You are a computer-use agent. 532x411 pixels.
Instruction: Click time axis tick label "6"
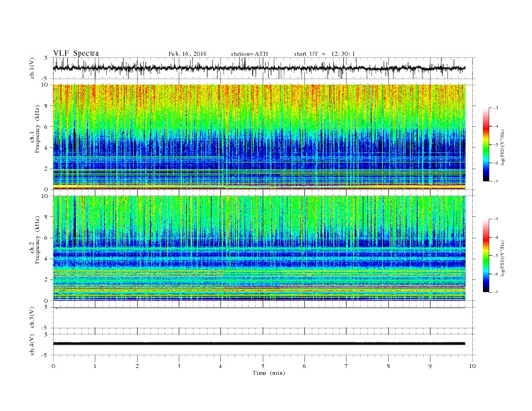[304, 366]
